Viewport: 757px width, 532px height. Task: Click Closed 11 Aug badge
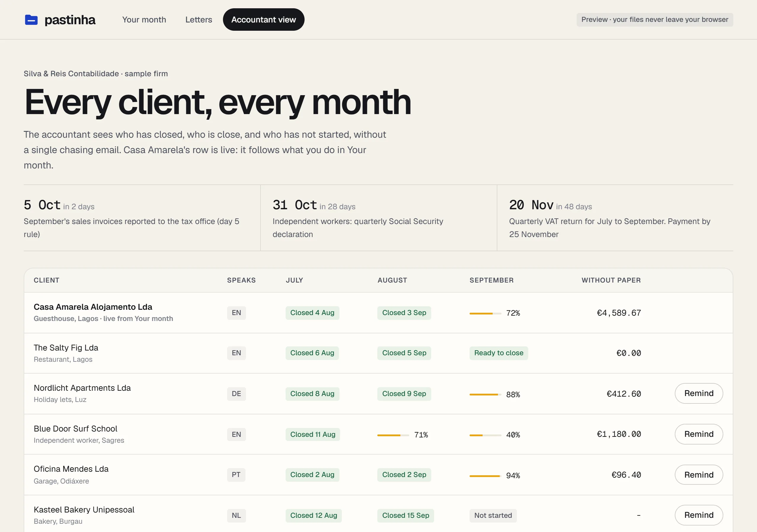[313, 434]
